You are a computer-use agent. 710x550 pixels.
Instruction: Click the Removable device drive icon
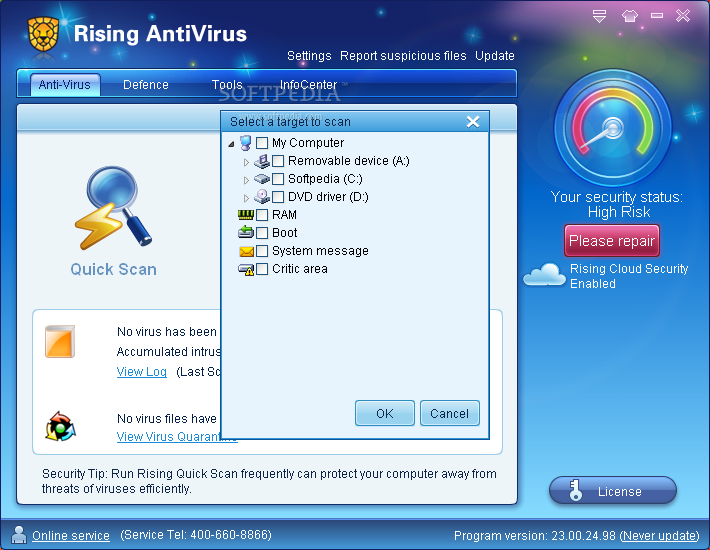262,161
